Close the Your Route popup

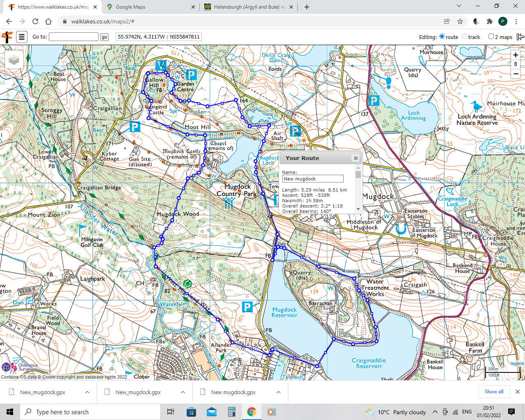pos(356,158)
